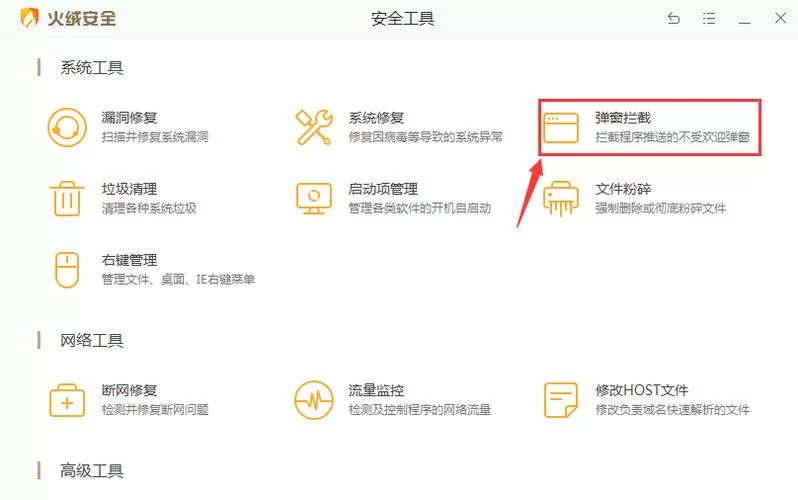
Task: Click the 高级工具 section heading
Action: tap(92, 471)
